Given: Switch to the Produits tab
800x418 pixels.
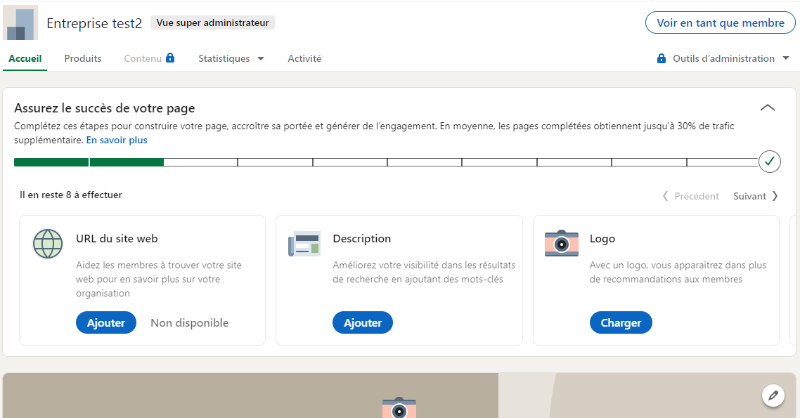Looking at the screenshot, I should click(x=83, y=59).
